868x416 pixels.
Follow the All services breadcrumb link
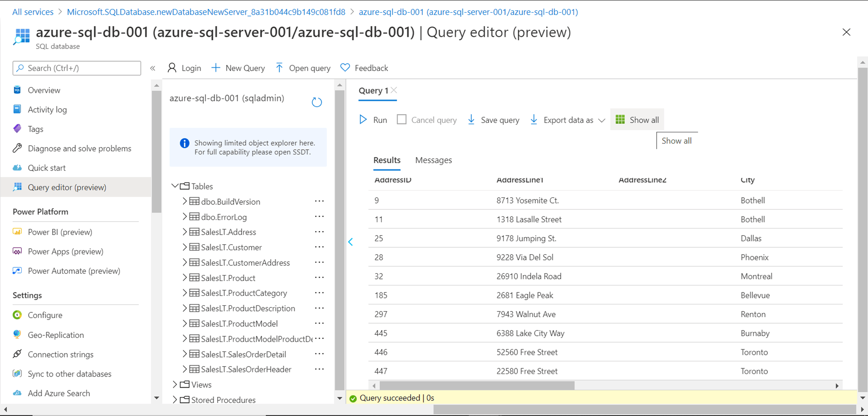tap(33, 12)
